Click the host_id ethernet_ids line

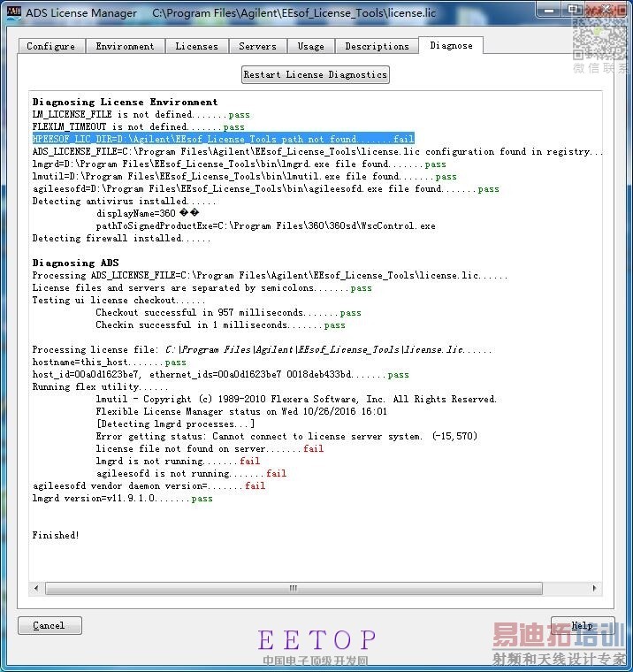pos(221,375)
